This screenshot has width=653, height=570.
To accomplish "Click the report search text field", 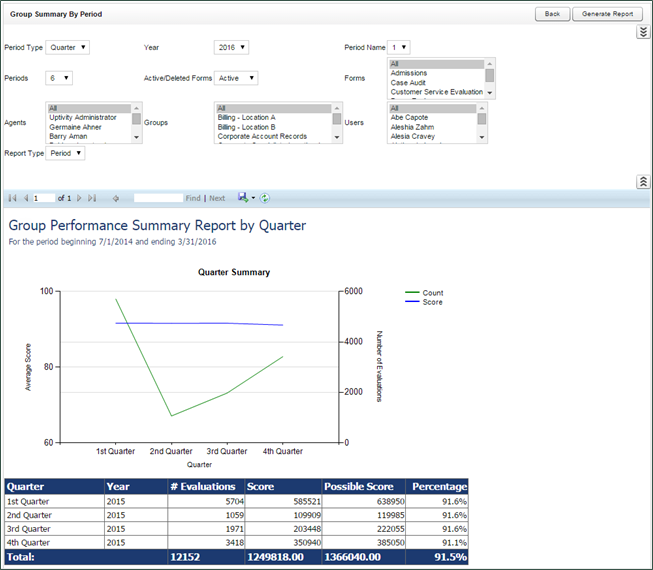I will coord(158,198).
